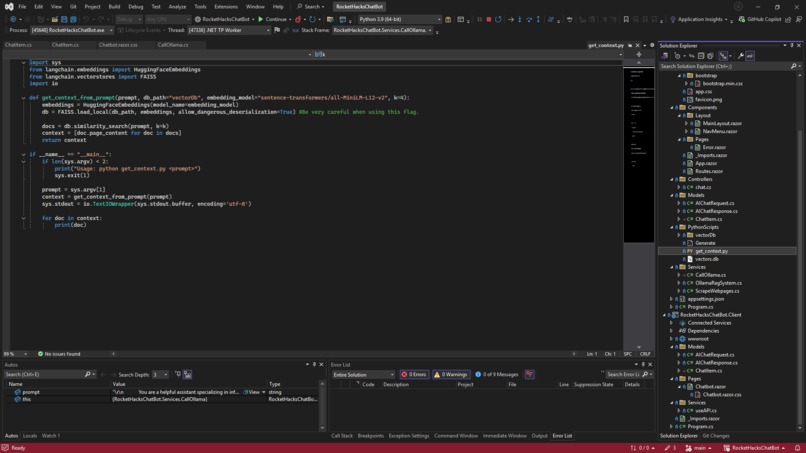
Task: Open GitHub Copilot from toolbar
Action: [760, 19]
